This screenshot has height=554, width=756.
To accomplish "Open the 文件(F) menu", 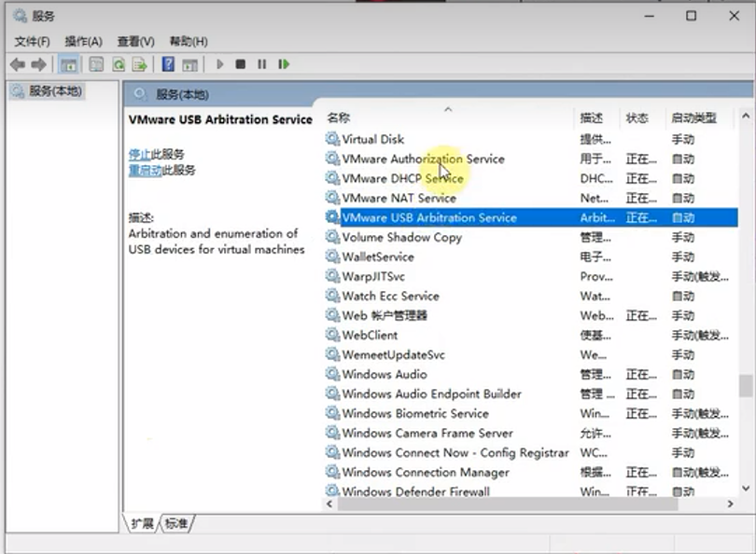I will click(x=32, y=41).
